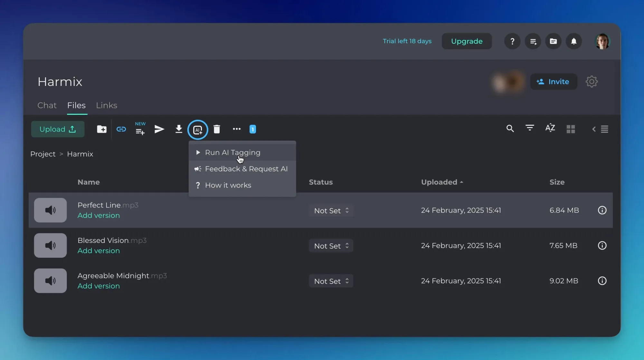Switch to grid view layout
This screenshot has height=360, width=644.
tap(571, 129)
